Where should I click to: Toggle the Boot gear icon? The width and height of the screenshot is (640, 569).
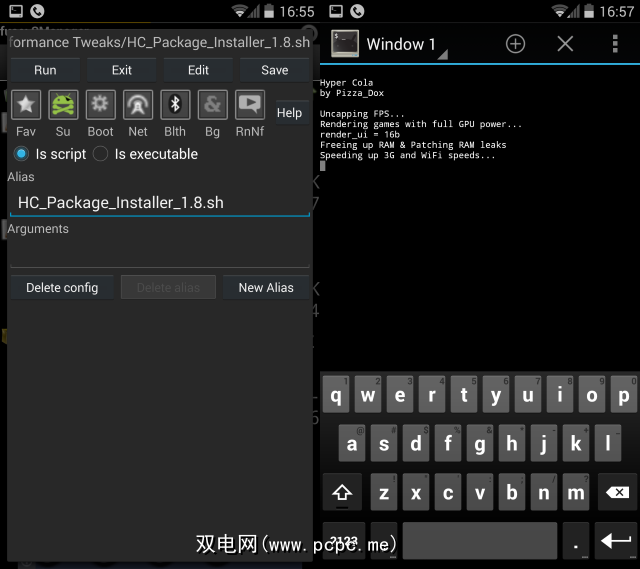100,105
